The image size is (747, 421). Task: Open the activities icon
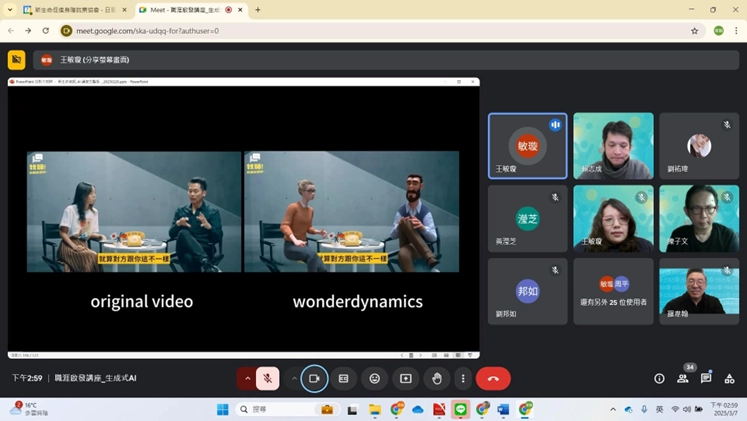click(729, 379)
